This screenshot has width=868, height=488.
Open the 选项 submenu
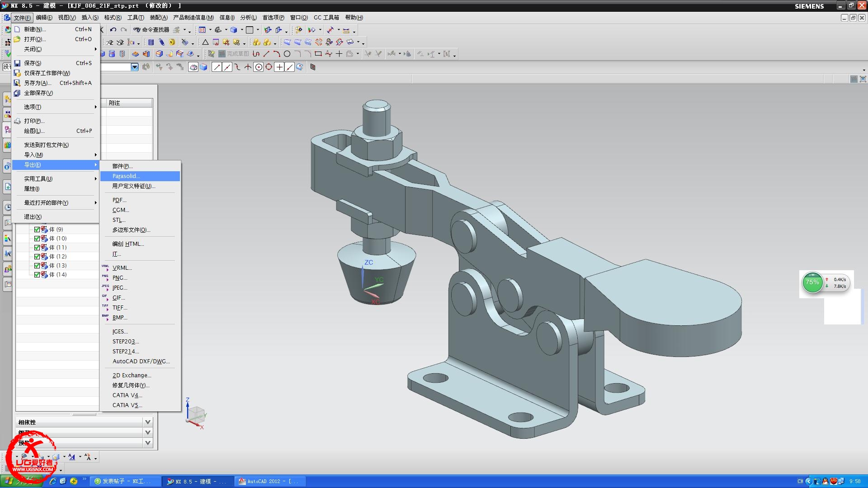pos(56,107)
